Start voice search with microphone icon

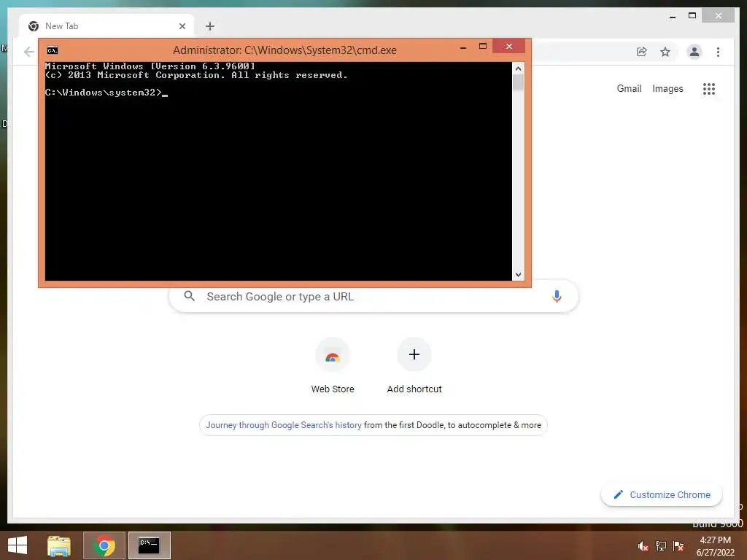557,296
